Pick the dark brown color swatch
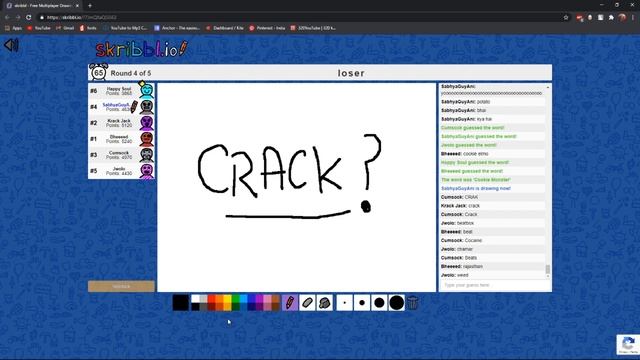640x360 pixels. (276, 307)
